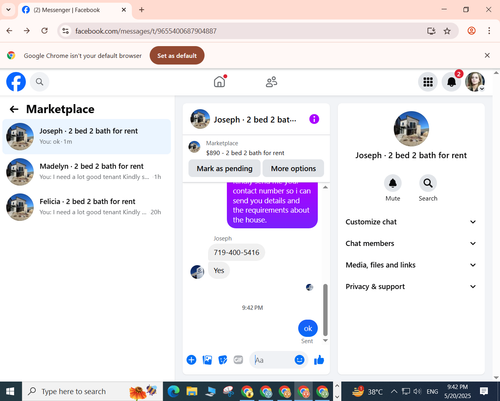The height and width of the screenshot is (401, 500).
Task: Open conversation information purple icon
Action: tap(314, 119)
